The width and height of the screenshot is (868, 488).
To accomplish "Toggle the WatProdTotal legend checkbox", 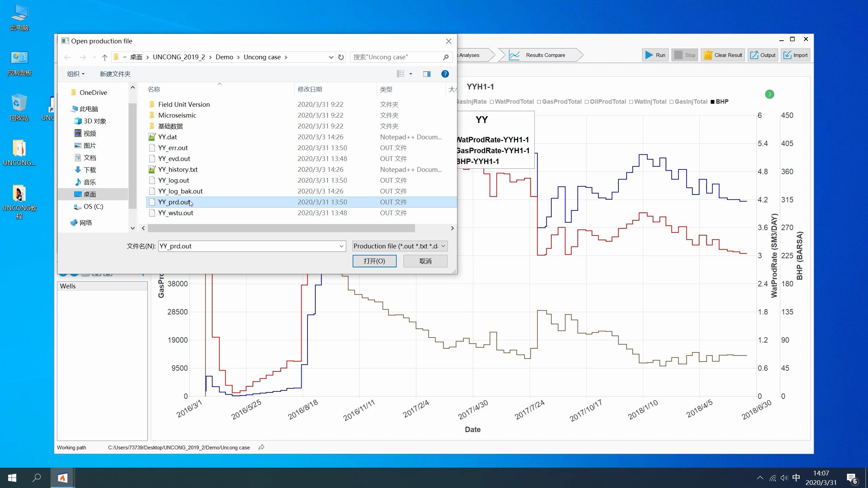I will pyautogui.click(x=492, y=102).
